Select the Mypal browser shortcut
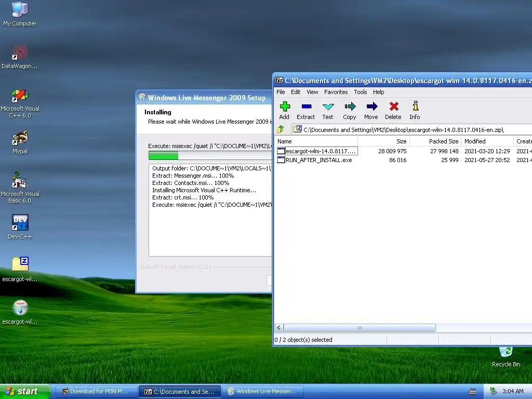 (x=20, y=138)
